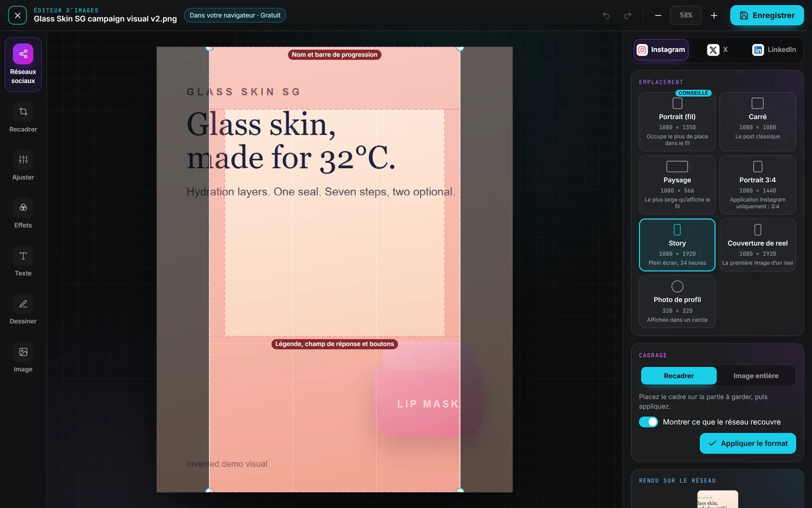This screenshot has height=508, width=812.
Task: Choose the Paysage 1080 × 566 format
Action: [677, 185]
